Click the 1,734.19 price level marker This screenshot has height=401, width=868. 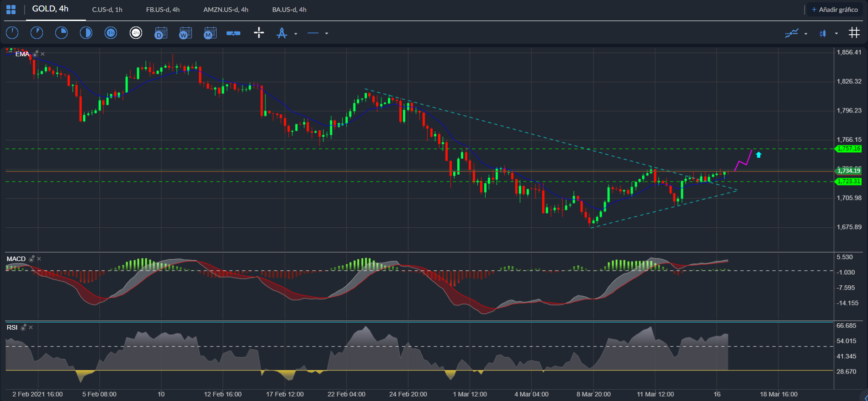pyautogui.click(x=848, y=171)
